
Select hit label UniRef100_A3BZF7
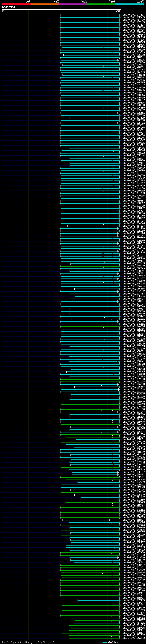(134, 565)
